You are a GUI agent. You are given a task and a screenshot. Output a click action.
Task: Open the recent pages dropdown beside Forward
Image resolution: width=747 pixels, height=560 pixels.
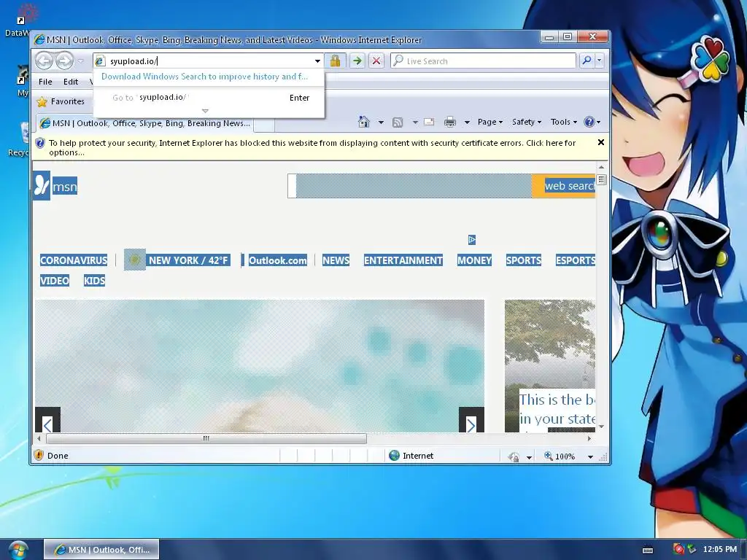click(80, 61)
